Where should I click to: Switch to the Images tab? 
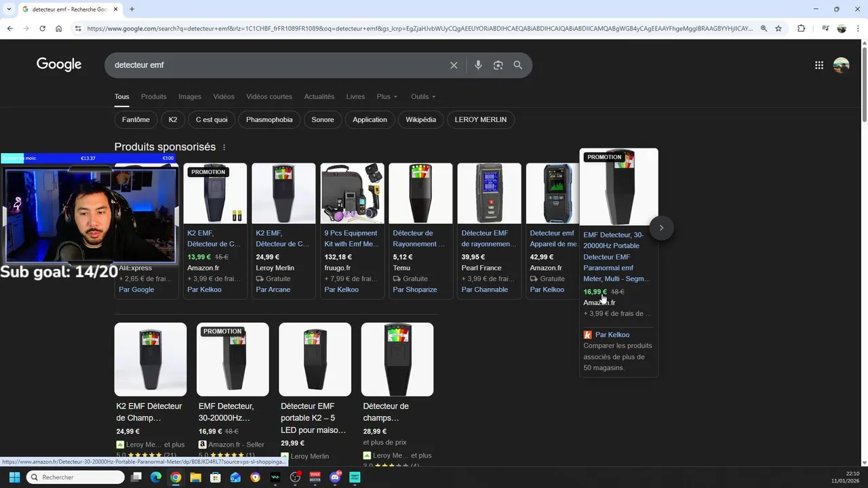190,96
